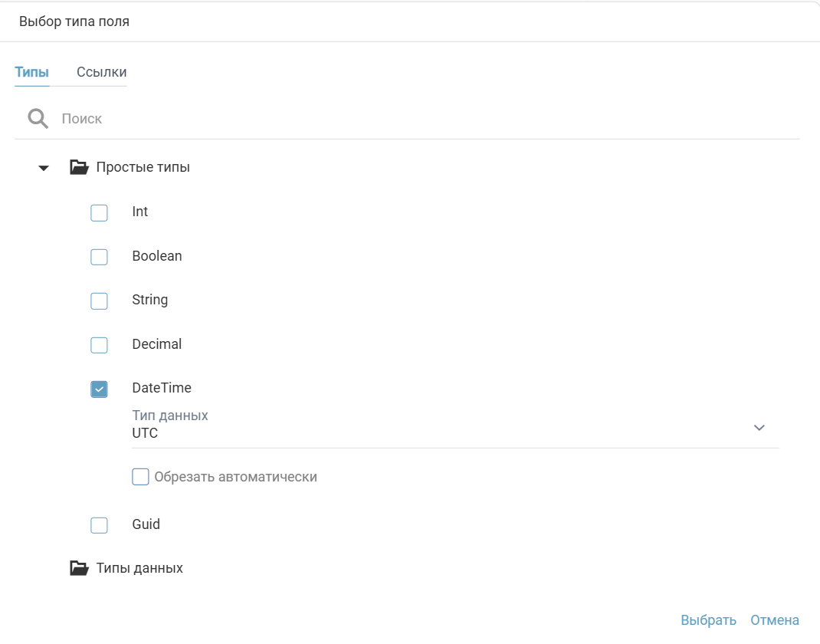The width and height of the screenshot is (820, 644).
Task: Click the Простые типы folder icon
Action: pyautogui.click(x=79, y=167)
